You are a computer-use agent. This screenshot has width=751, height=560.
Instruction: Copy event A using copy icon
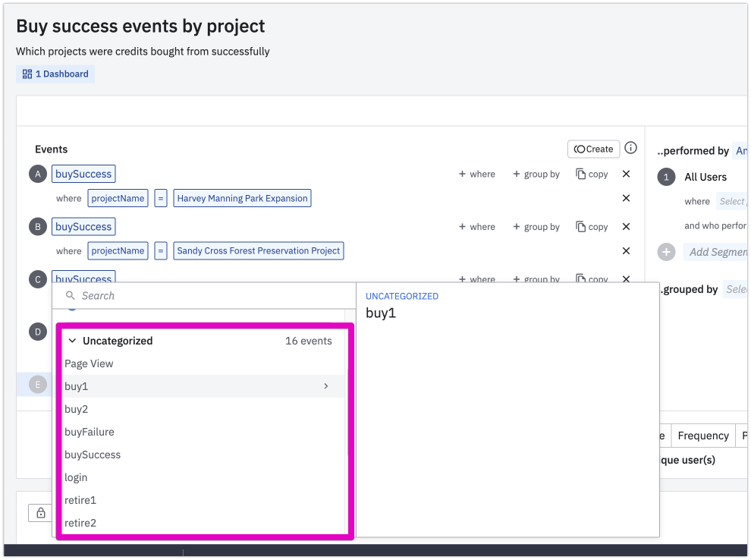592,174
